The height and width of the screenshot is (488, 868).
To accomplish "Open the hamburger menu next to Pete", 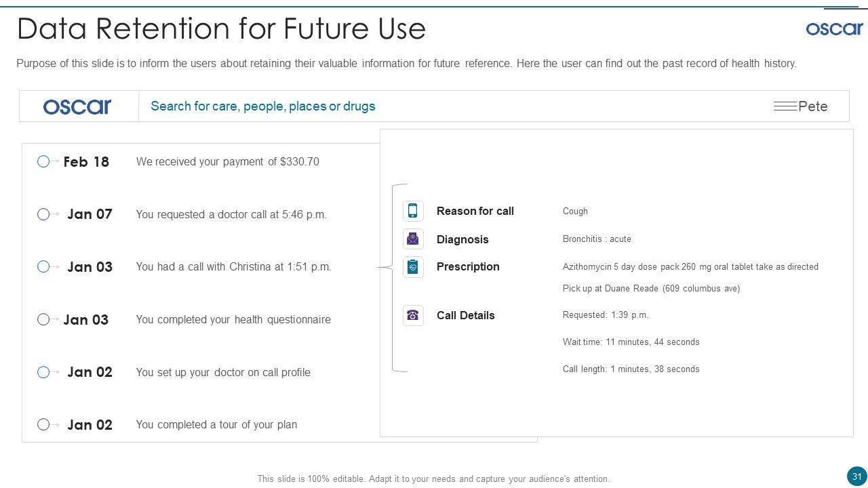I will [785, 106].
